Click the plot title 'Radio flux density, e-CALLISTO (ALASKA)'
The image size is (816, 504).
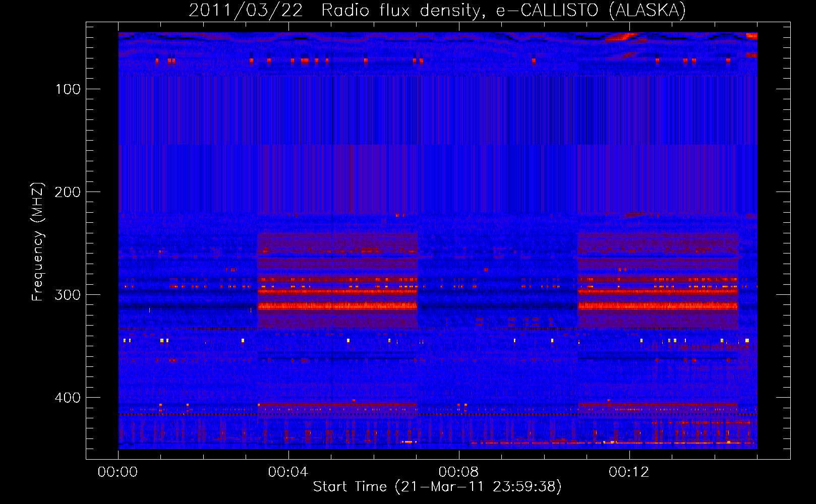[x=503, y=10]
